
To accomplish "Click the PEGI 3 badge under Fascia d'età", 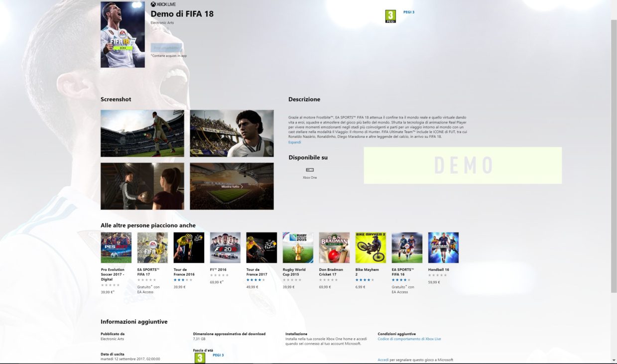I will (199, 358).
